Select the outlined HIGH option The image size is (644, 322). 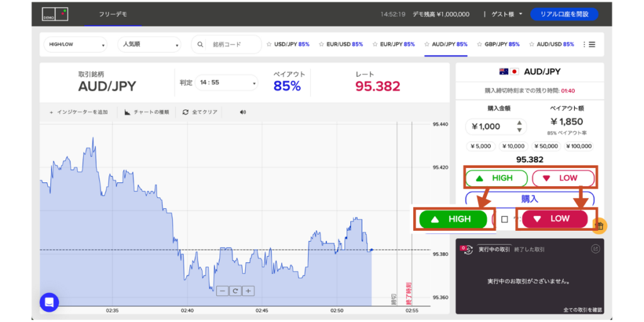(496, 178)
